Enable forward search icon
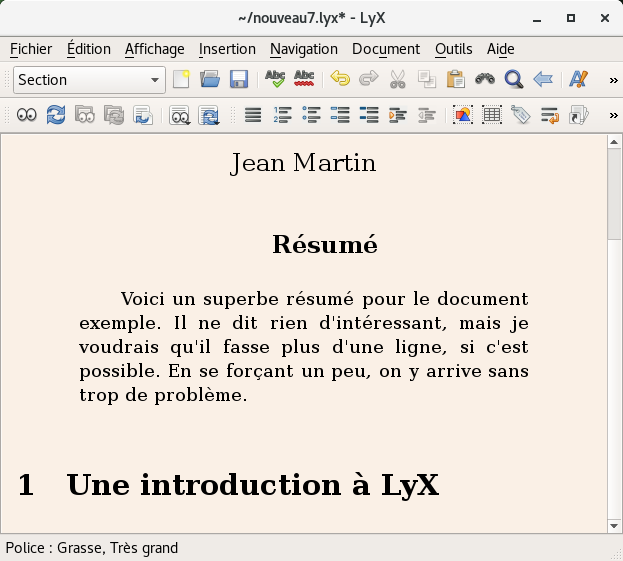The image size is (623, 561). (143, 115)
